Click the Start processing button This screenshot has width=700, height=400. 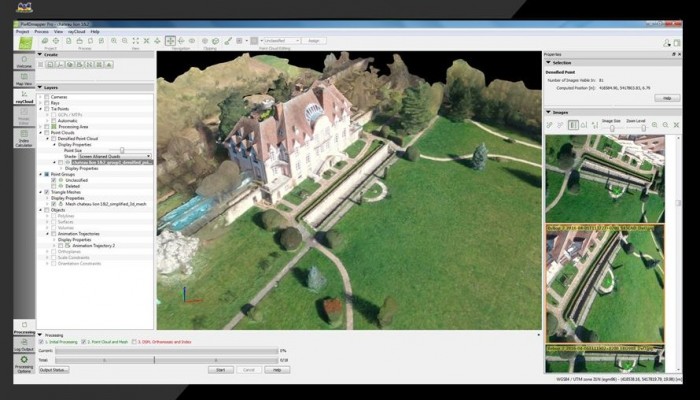click(x=221, y=370)
